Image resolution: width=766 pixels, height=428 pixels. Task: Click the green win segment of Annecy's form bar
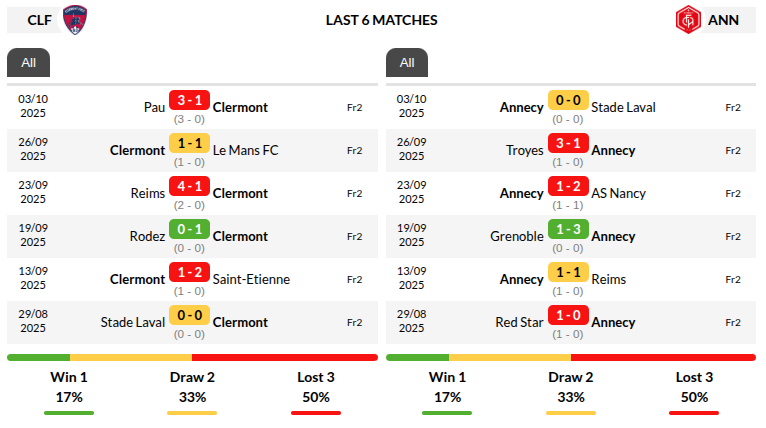coord(417,357)
